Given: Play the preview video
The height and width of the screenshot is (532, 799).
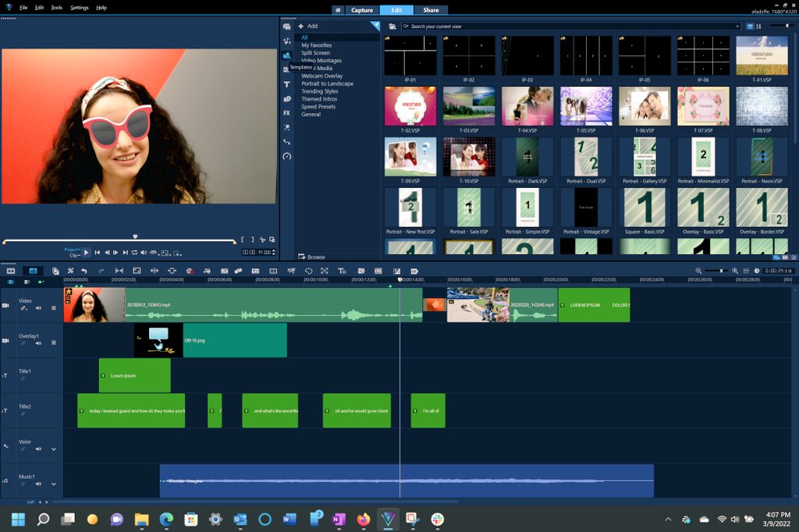Looking at the screenshot, I should pyautogui.click(x=86, y=252).
